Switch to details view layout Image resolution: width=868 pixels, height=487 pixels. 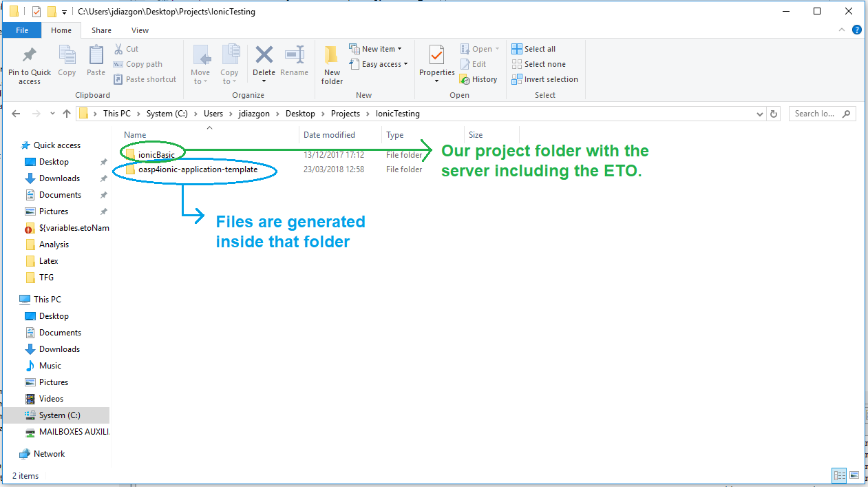[x=839, y=475]
